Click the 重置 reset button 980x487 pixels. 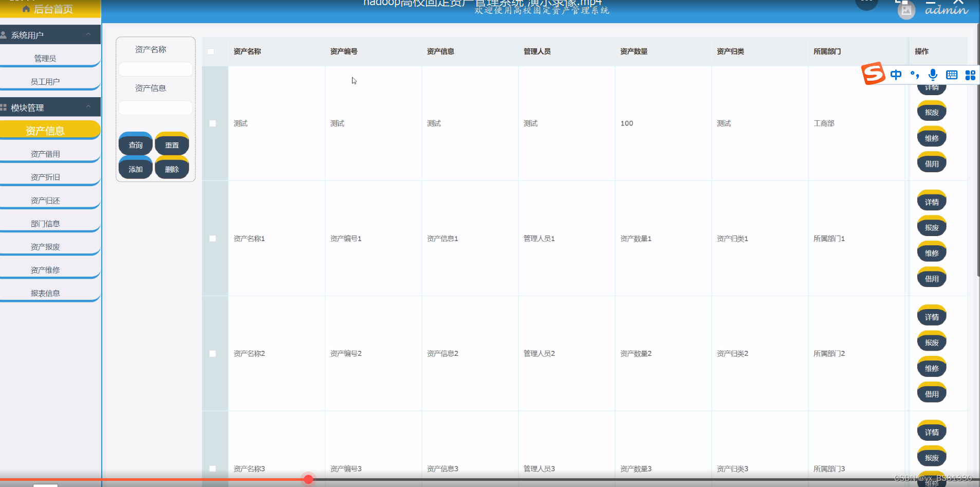[172, 145]
